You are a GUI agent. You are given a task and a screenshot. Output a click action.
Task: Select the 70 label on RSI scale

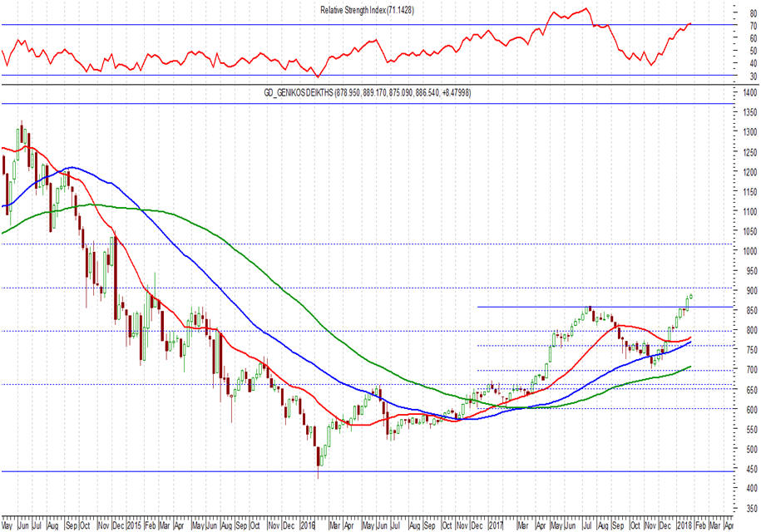pos(754,26)
